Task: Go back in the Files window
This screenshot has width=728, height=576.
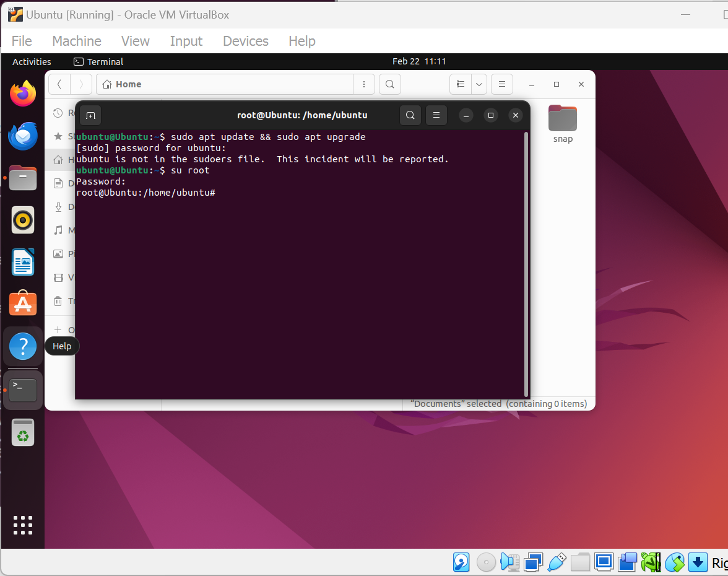Action: (59, 84)
